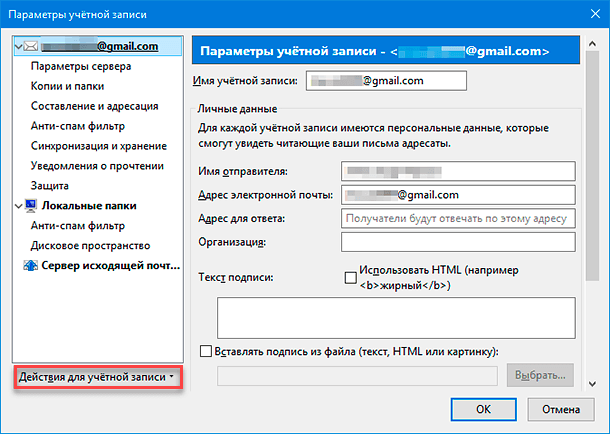Collapse the Gmail account tree node
This screenshot has width=610, height=434.
tap(19, 46)
